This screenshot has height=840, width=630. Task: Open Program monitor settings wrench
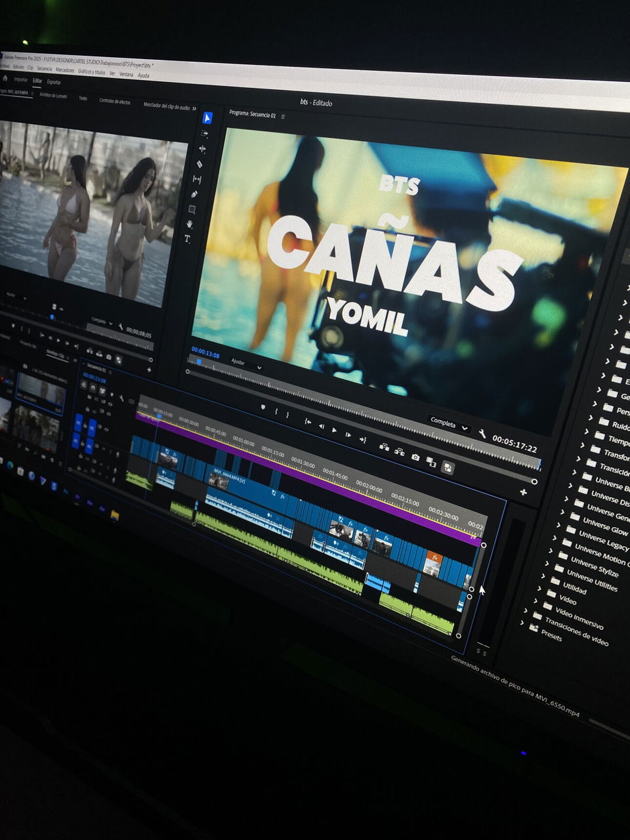pyautogui.click(x=482, y=434)
